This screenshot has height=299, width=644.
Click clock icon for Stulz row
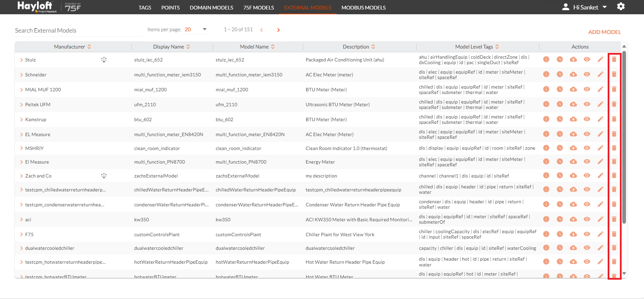point(560,59)
